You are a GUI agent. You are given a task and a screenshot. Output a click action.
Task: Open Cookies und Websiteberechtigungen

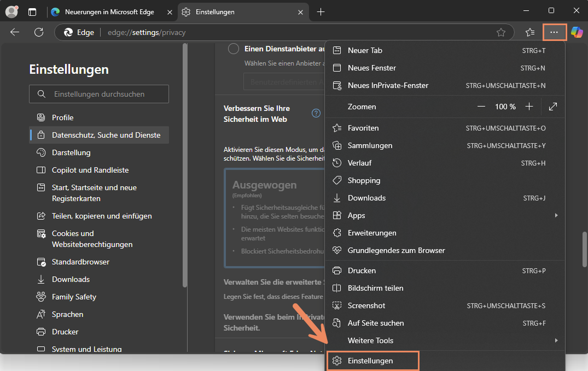pos(99,239)
